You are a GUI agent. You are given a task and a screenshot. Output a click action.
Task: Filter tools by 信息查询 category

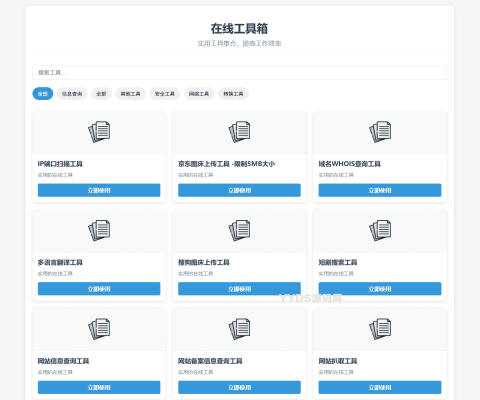pyautogui.click(x=72, y=94)
